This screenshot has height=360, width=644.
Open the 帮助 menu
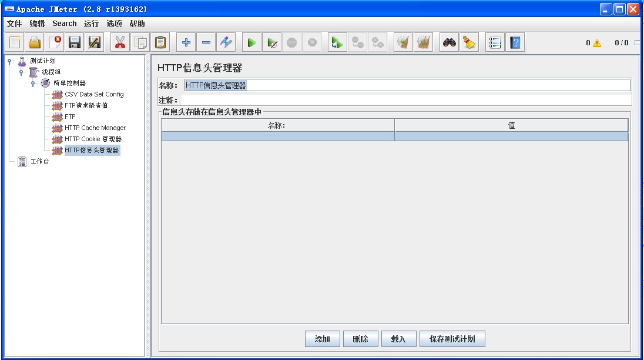pyautogui.click(x=137, y=24)
